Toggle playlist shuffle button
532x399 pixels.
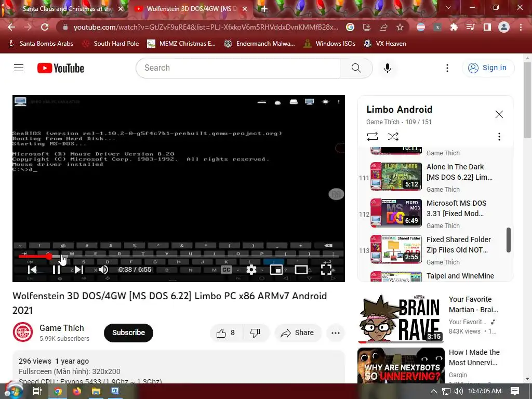(x=393, y=137)
